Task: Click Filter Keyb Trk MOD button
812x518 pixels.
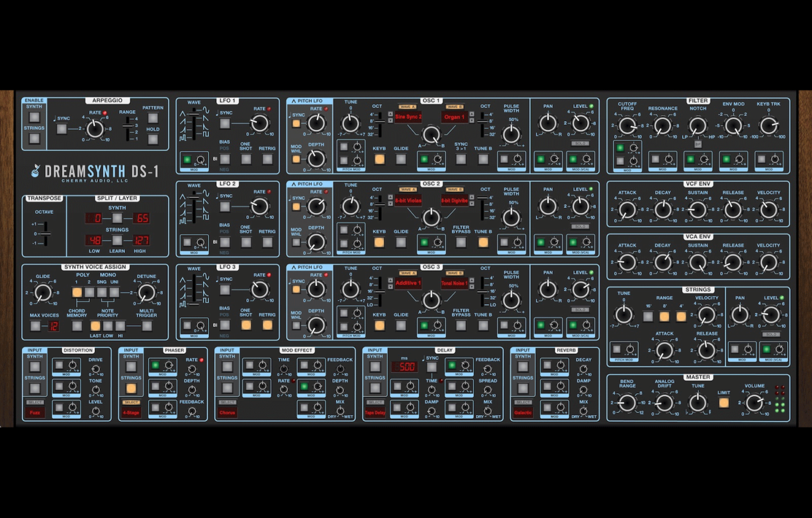Action: click(762, 160)
